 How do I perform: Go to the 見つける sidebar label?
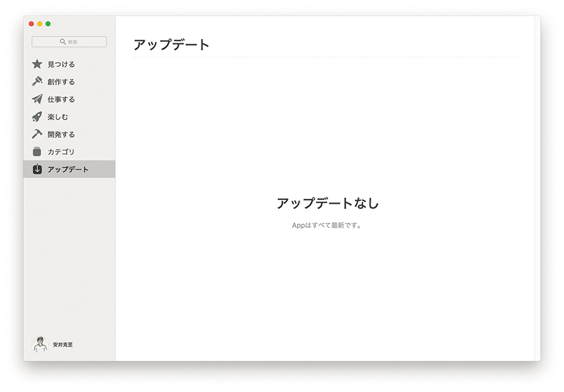pyautogui.click(x=61, y=64)
